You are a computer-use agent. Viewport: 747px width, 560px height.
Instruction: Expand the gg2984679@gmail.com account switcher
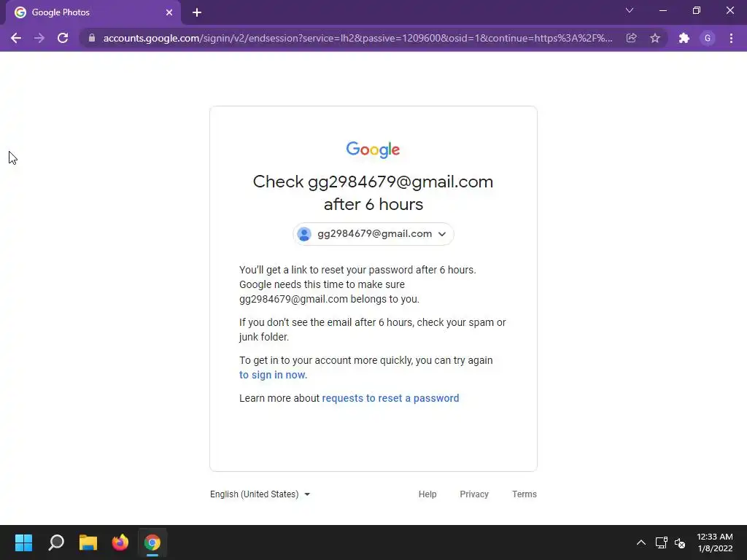373,234
